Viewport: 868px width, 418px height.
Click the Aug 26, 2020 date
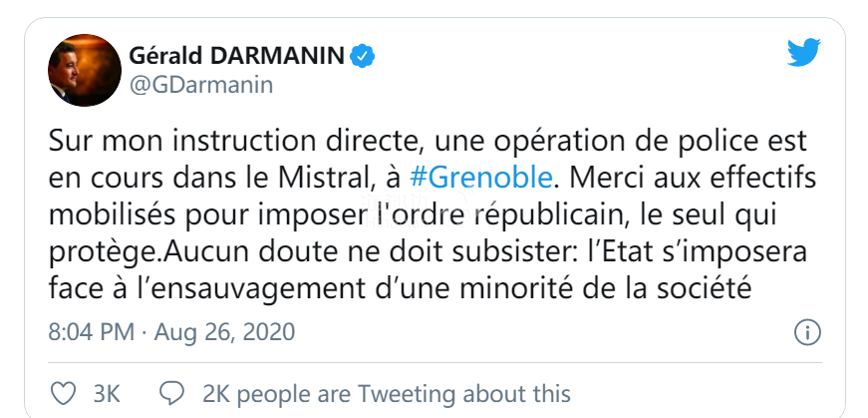[x=229, y=331]
